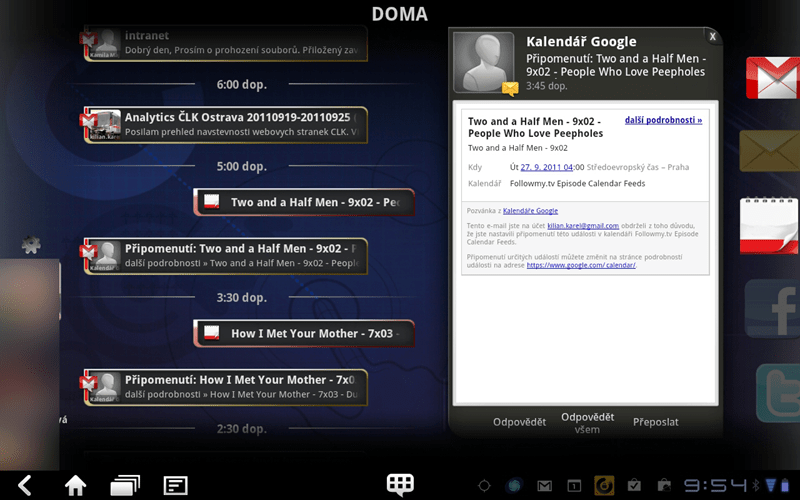Tap the battery status icon

click(x=785, y=485)
